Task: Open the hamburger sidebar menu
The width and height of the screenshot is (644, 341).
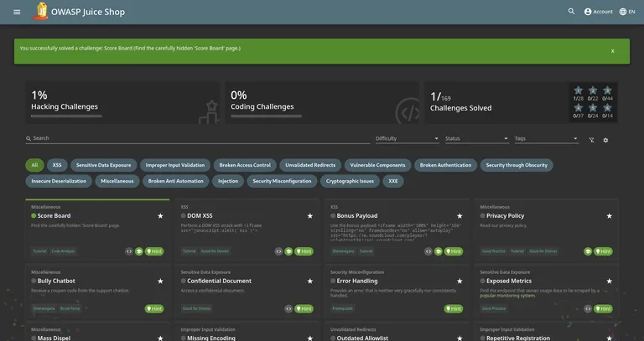Action: coord(17,12)
